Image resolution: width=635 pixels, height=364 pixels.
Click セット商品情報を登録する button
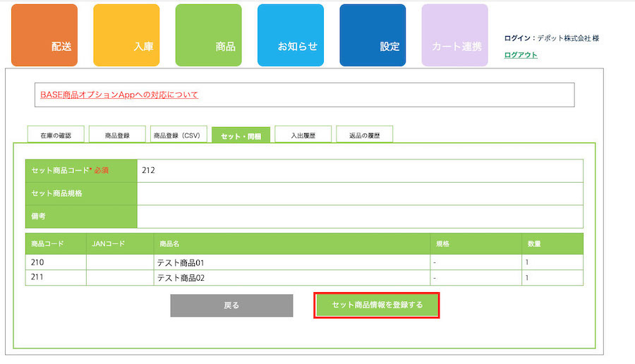tap(377, 305)
